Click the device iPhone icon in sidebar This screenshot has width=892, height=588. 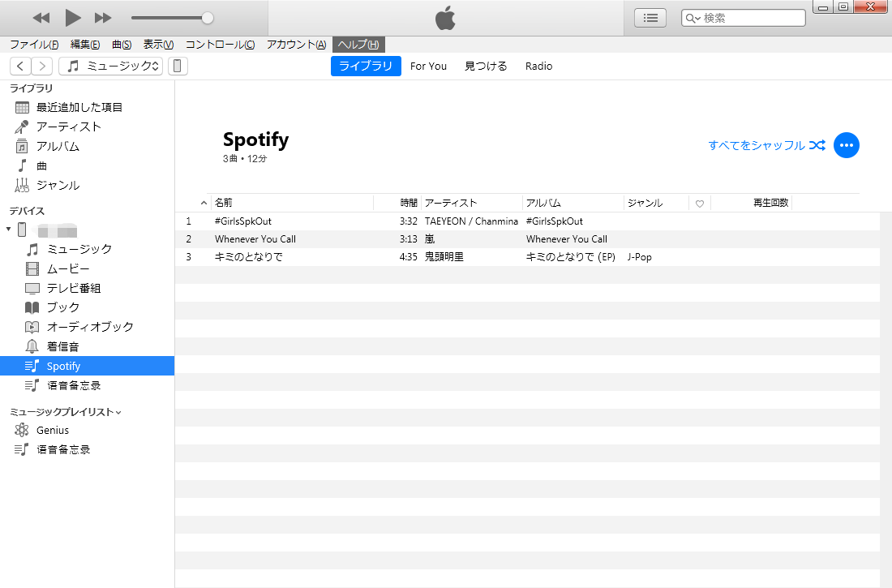(22, 230)
